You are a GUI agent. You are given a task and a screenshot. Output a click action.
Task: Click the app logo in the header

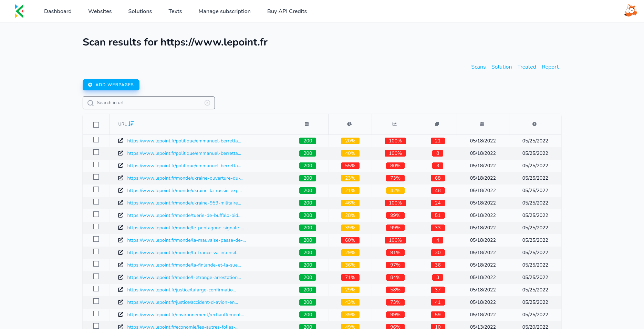point(19,11)
